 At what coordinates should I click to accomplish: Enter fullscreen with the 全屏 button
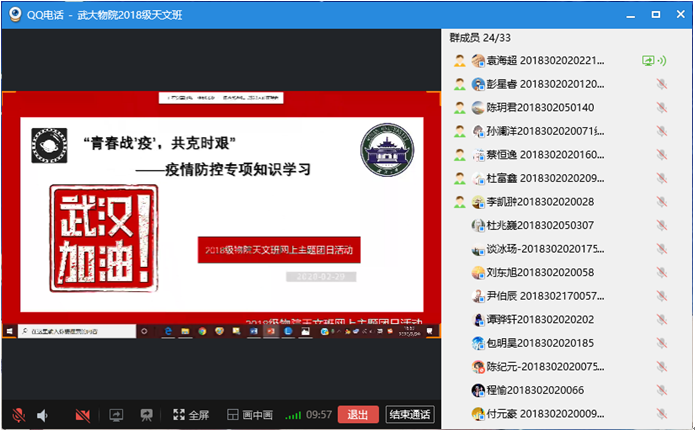click(191, 415)
